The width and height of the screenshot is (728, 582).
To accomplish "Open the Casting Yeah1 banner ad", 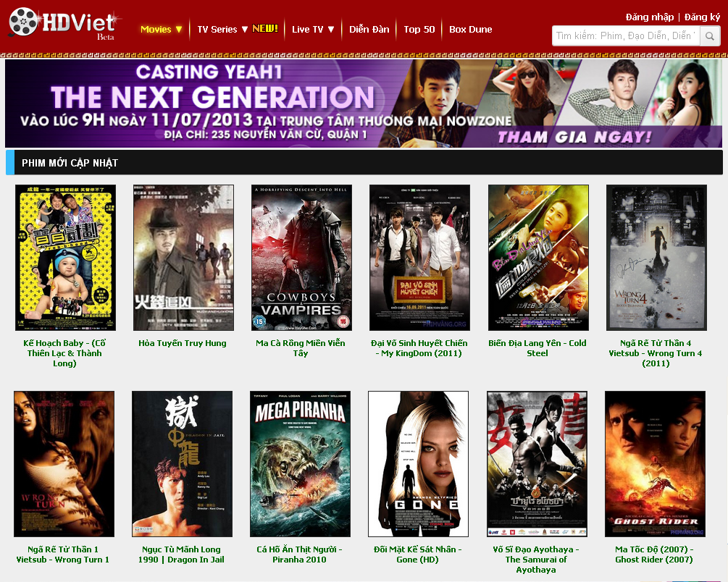I will click(x=364, y=103).
